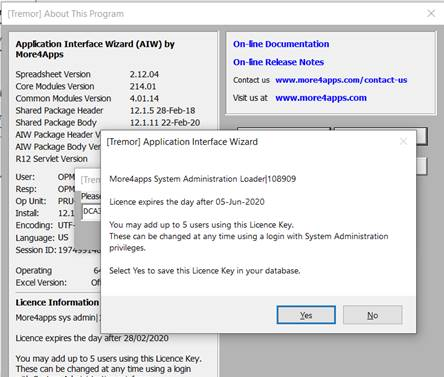This screenshot has width=444, height=377.
Task: Click the R12 Servlet Version label
Action: click(51, 159)
